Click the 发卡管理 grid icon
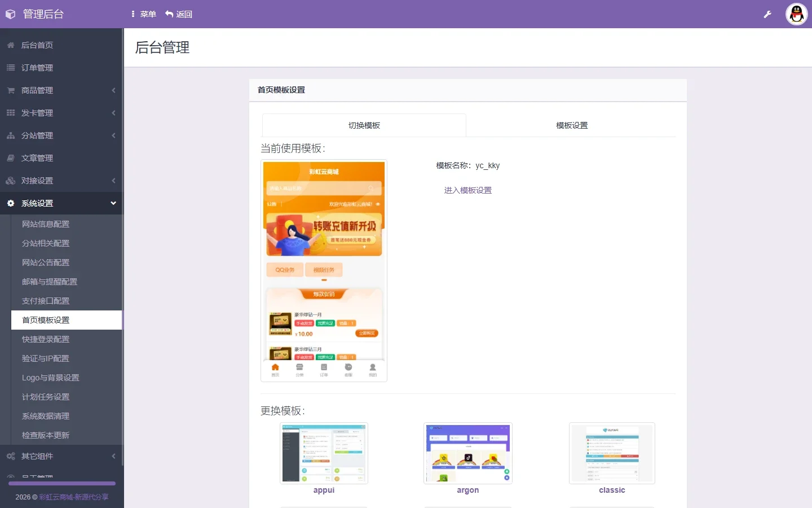The height and width of the screenshot is (508, 812). tap(11, 113)
